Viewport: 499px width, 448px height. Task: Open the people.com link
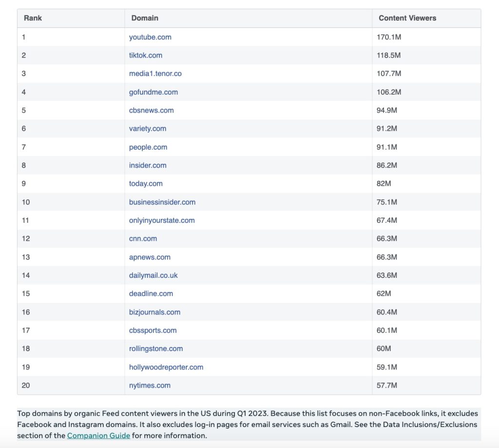tap(148, 147)
